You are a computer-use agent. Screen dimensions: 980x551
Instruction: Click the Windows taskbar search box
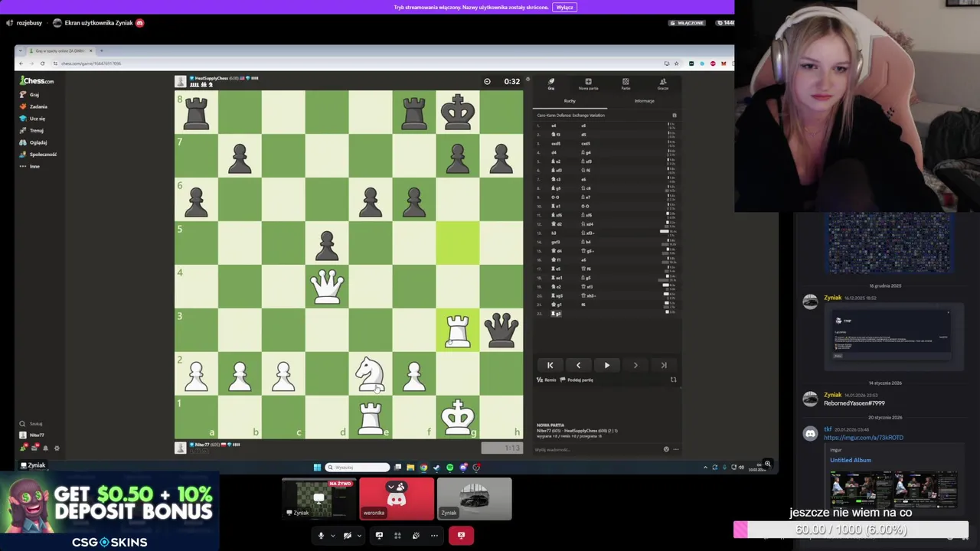[358, 467]
